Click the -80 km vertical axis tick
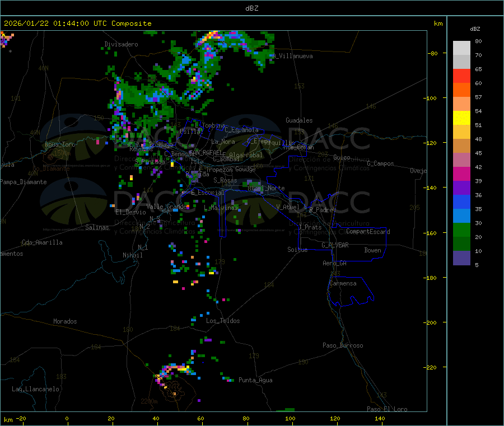504x426 pixels. (433, 53)
